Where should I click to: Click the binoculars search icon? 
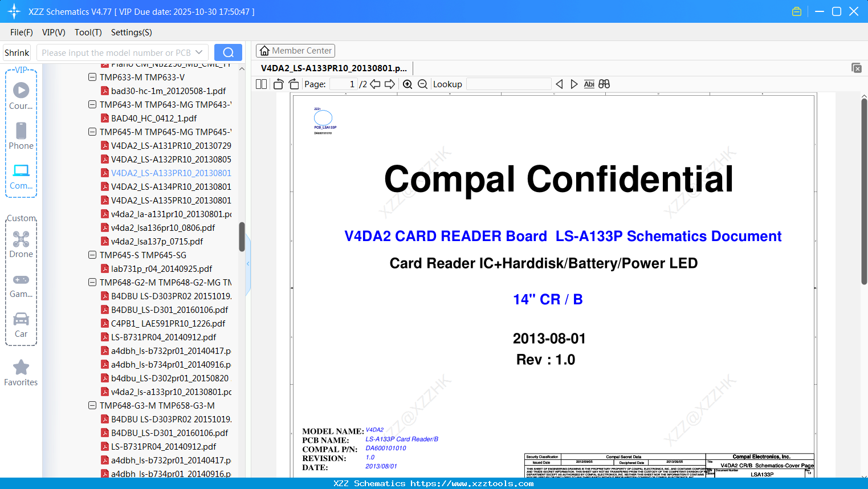point(604,84)
